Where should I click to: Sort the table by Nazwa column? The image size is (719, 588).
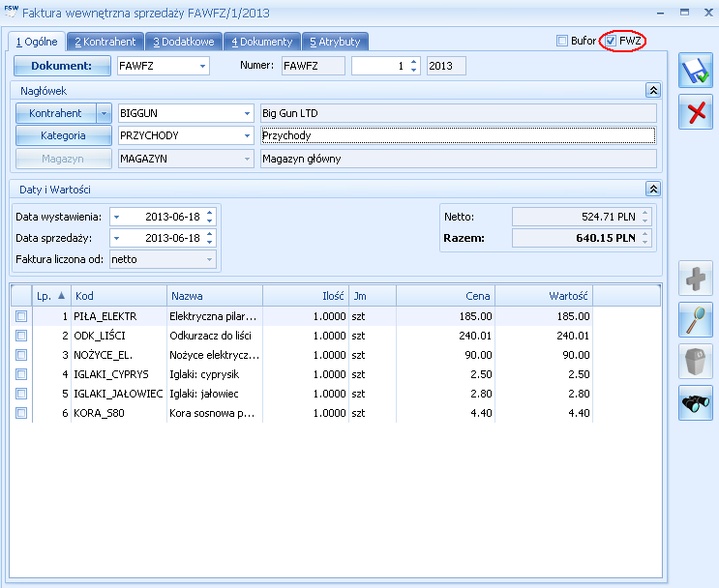click(215, 296)
